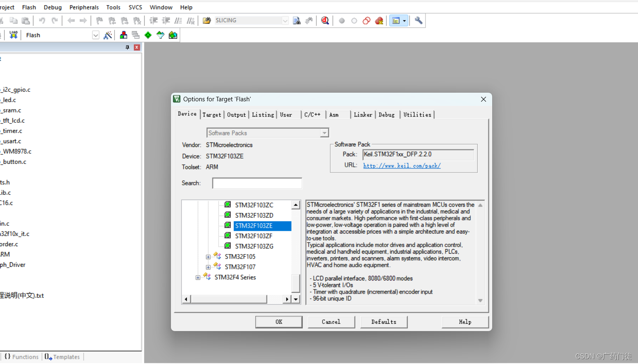Image resolution: width=638 pixels, height=364 pixels.
Task: Switch to the Listing tab
Action: (263, 115)
